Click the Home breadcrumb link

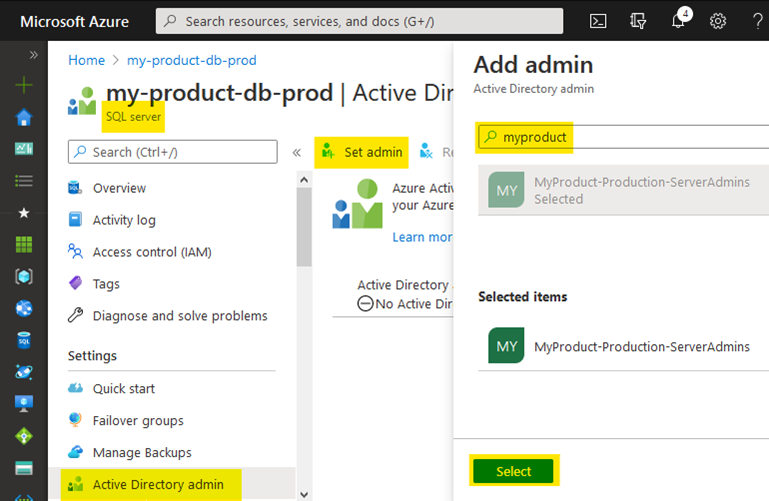coord(86,60)
